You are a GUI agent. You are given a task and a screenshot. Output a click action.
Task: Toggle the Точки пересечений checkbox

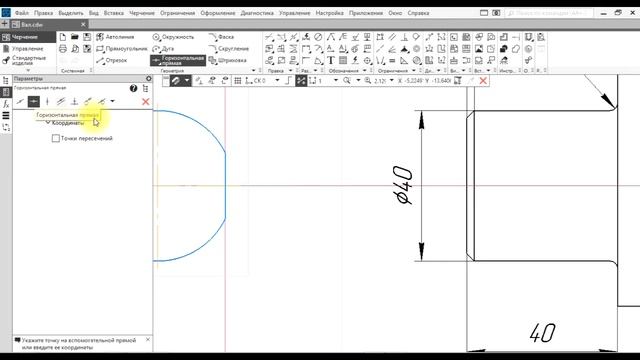pyautogui.click(x=56, y=138)
